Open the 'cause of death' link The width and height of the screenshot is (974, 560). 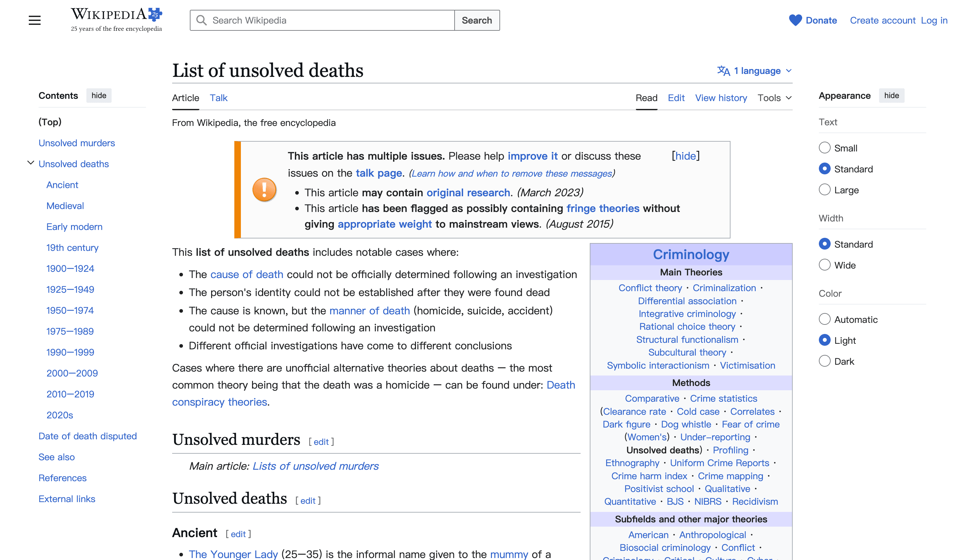247,274
